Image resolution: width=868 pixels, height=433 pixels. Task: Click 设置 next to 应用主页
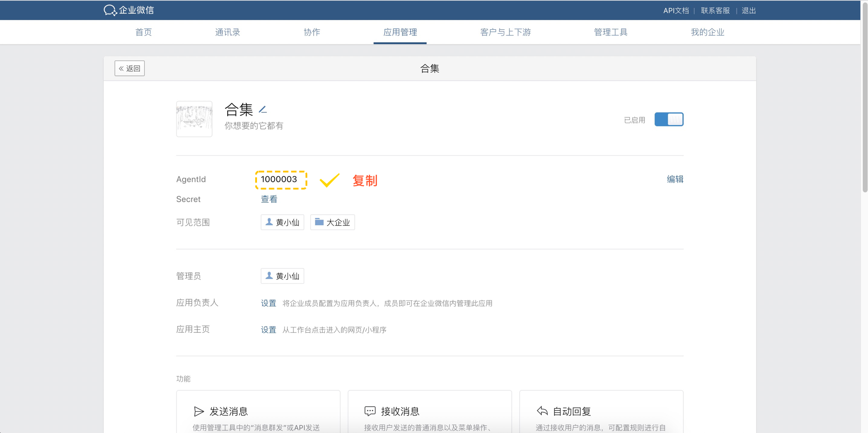tap(268, 330)
